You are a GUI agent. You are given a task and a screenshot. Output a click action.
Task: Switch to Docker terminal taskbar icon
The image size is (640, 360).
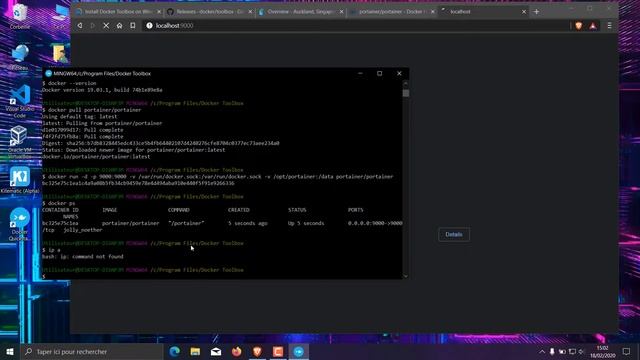[x=299, y=351]
